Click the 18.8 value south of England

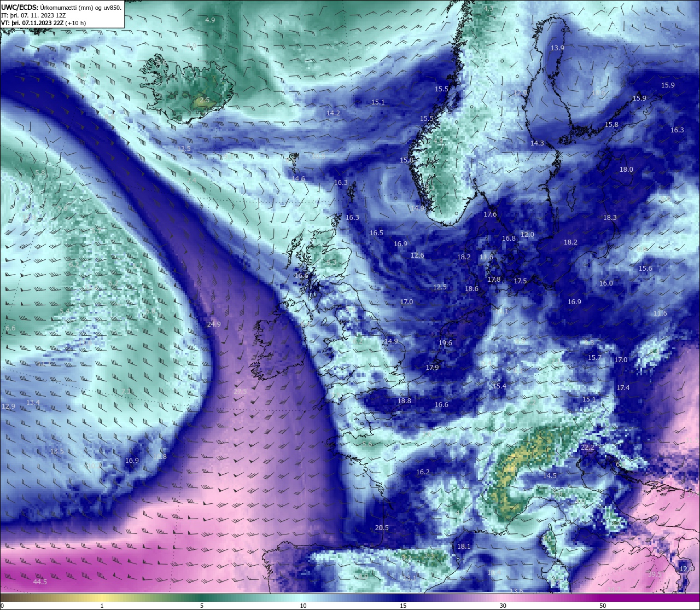tap(404, 401)
